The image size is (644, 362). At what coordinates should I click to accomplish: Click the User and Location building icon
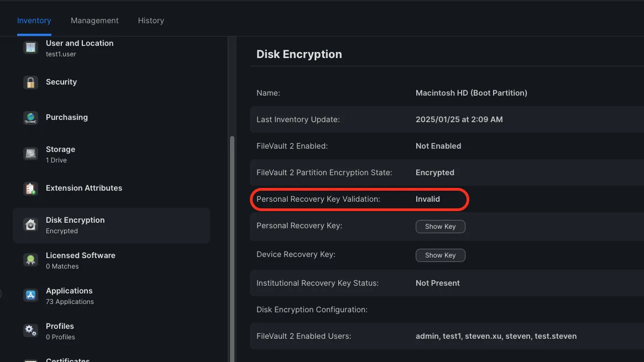(30, 48)
